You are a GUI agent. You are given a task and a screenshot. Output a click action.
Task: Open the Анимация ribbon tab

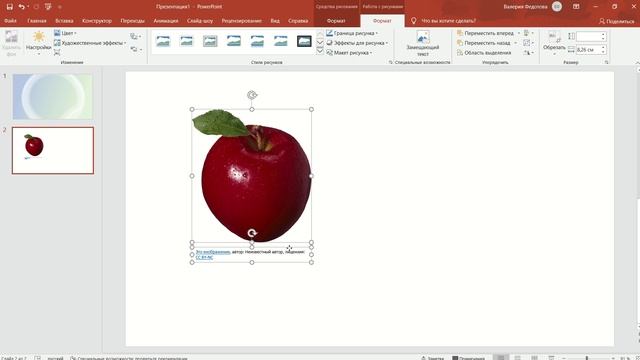pyautogui.click(x=166, y=21)
